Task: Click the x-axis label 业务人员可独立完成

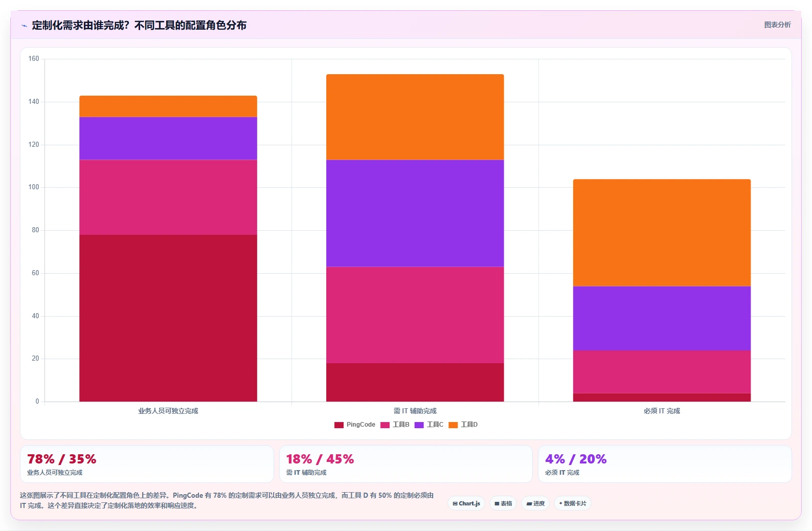Action: (x=168, y=411)
